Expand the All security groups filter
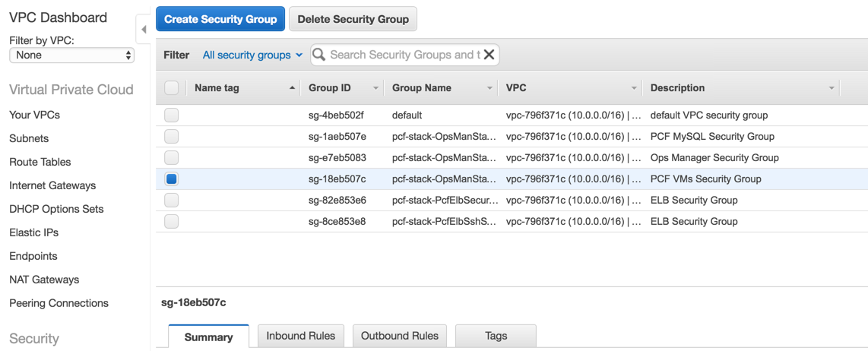 pyautogui.click(x=252, y=55)
